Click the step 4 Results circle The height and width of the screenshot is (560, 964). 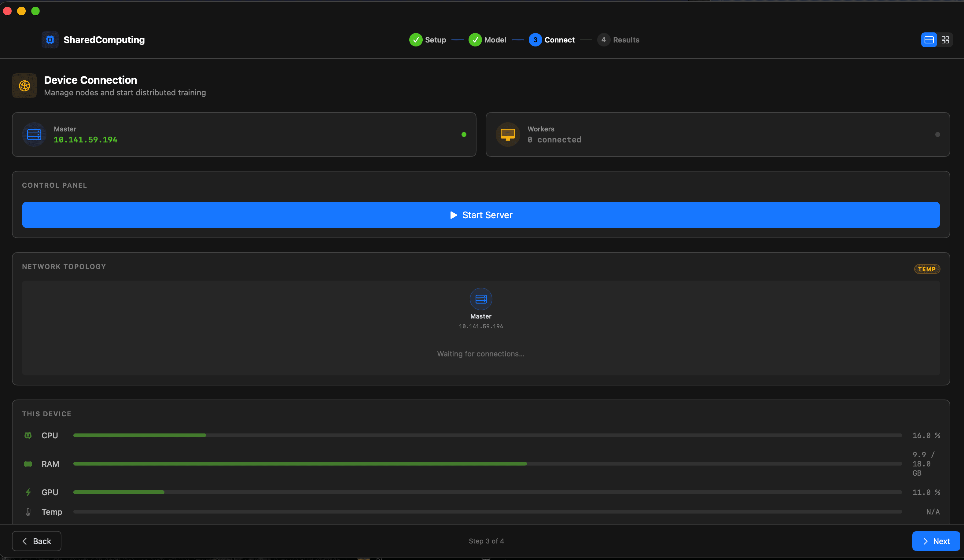[604, 40]
